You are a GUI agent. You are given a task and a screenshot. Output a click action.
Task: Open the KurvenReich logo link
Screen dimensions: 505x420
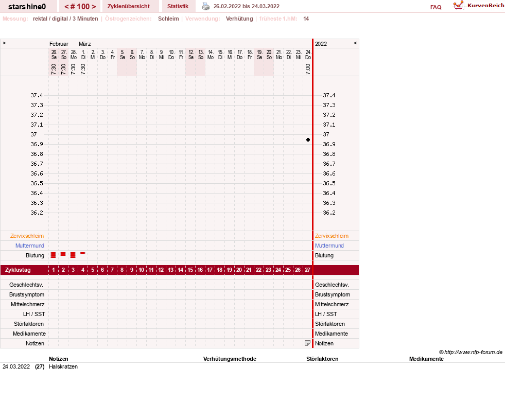(x=479, y=6)
